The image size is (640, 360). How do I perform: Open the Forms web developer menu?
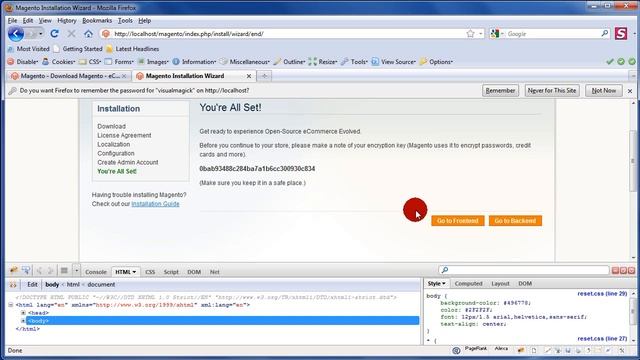119,62
